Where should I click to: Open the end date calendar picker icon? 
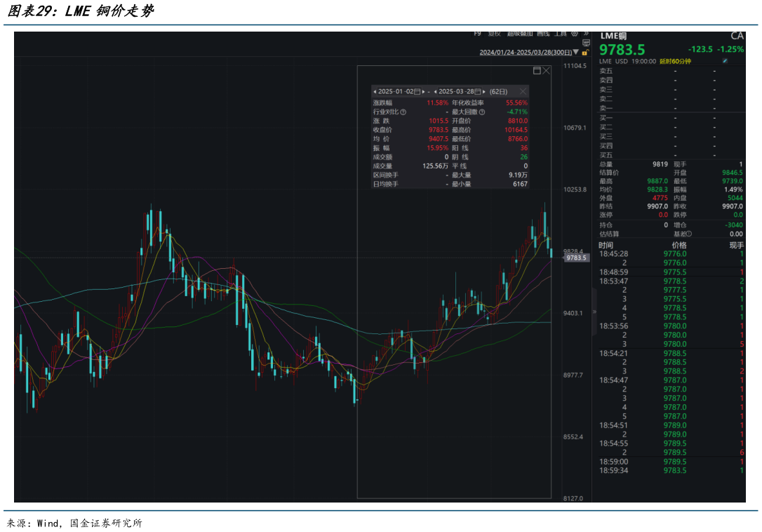pyautogui.click(x=479, y=91)
